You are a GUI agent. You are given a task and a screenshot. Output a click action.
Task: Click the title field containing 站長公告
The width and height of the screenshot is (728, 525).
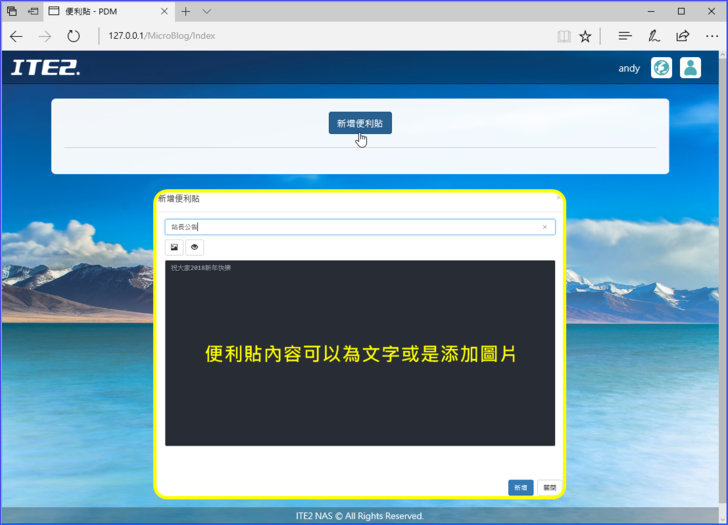[360, 227]
